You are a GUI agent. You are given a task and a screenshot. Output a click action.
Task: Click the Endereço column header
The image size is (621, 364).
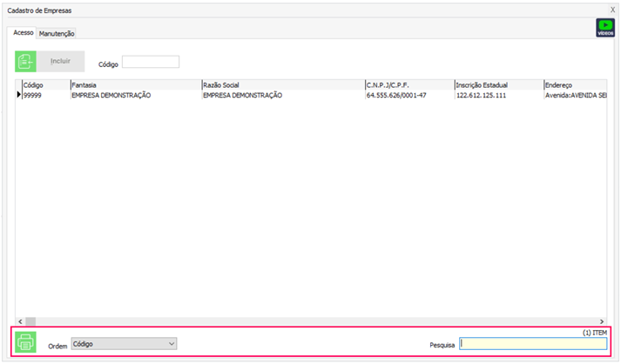click(x=573, y=85)
